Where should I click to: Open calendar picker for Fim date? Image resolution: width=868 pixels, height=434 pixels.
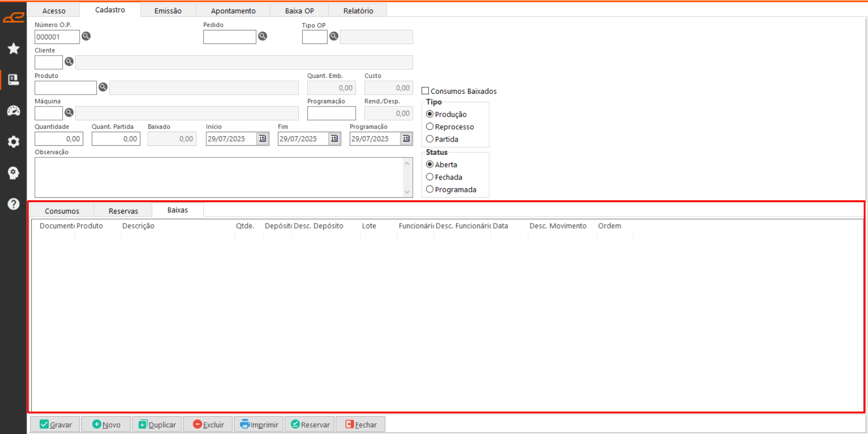pyautogui.click(x=334, y=138)
